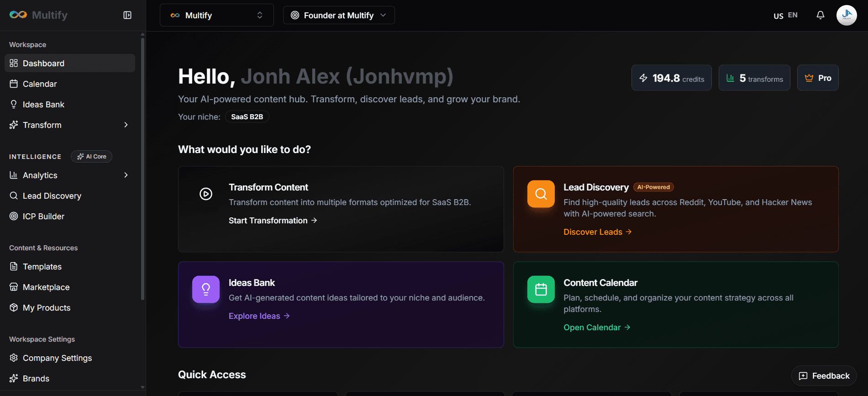
Task: Expand the Analytics submenu chevron
Action: (126, 175)
